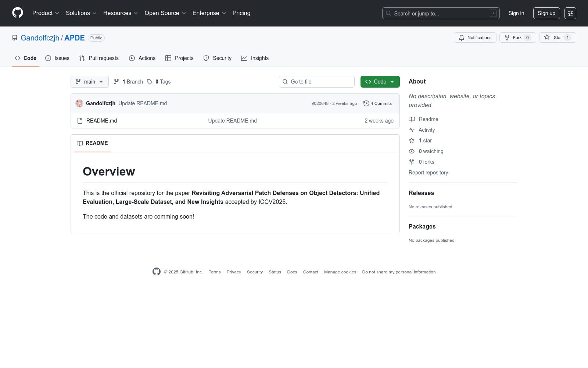The image size is (588, 368).
Task: Open the Gandolfczjh owner link
Action: (40, 38)
